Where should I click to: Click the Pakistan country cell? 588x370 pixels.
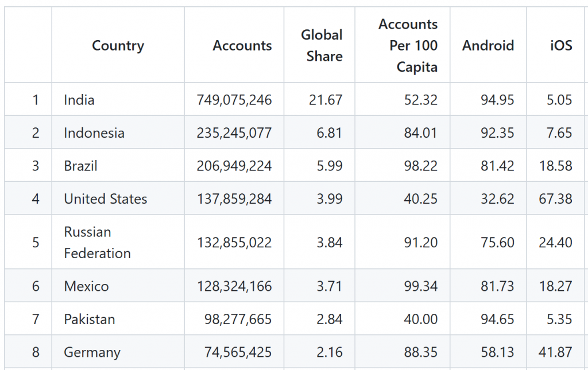coord(90,320)
